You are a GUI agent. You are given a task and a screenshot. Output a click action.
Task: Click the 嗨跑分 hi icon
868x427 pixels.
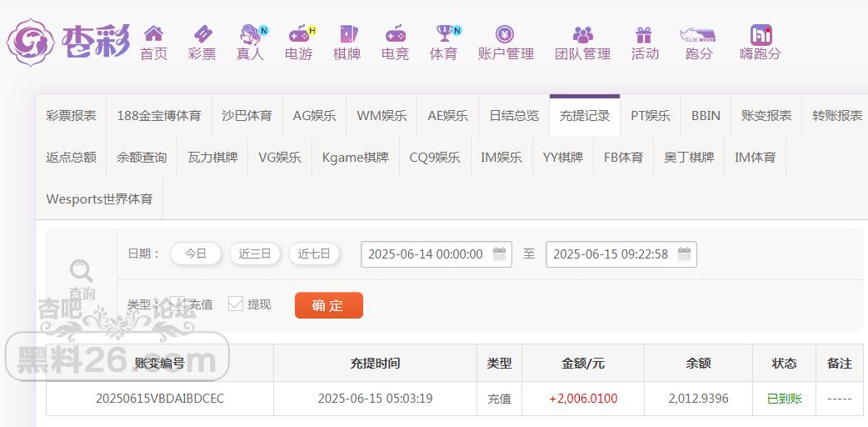[x=761, y=35]
